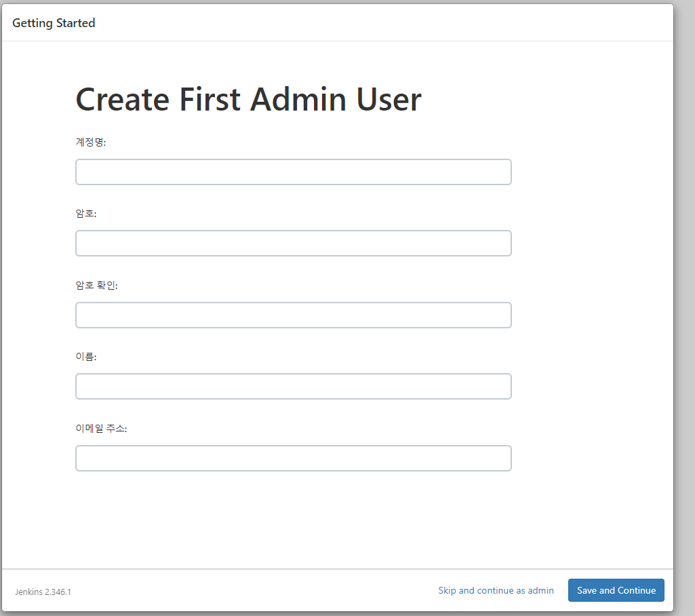Click empty header bar right of Getting Started
This screenshot has width=695, height=616.
(380, 23)
